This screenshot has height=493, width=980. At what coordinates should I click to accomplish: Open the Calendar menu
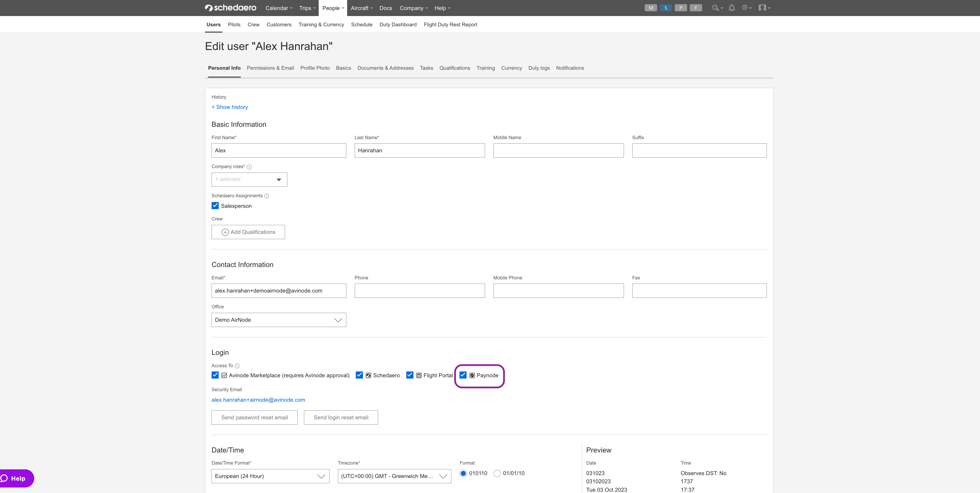(279, 8)
